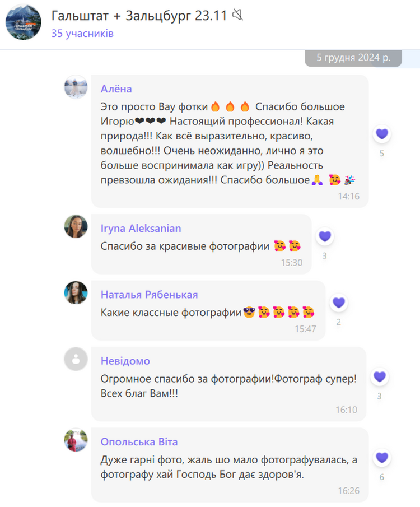This screenshot has width=420, height=507.
Task: Like Iryna Aleksanian's message with heart
Action: 325,236
